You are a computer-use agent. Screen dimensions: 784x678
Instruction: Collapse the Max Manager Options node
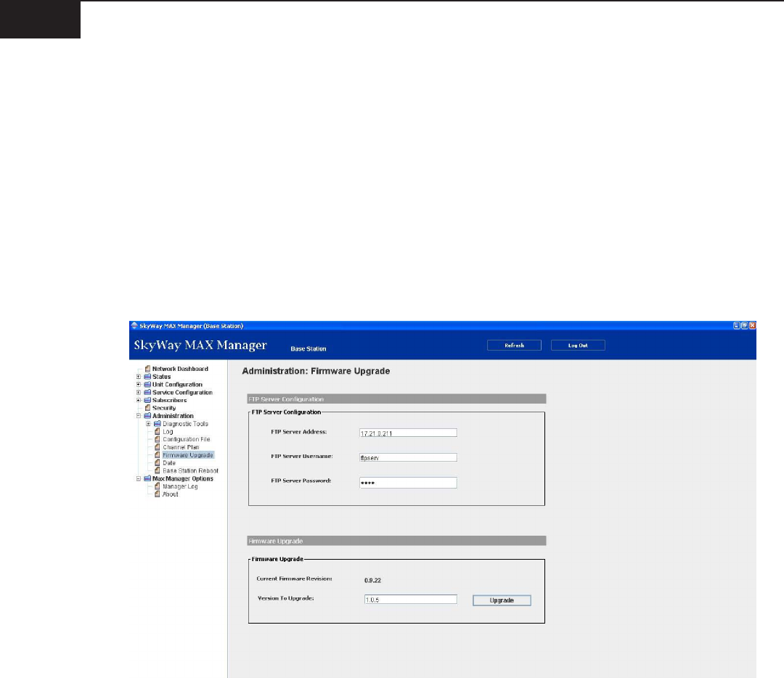coord(139,478)
